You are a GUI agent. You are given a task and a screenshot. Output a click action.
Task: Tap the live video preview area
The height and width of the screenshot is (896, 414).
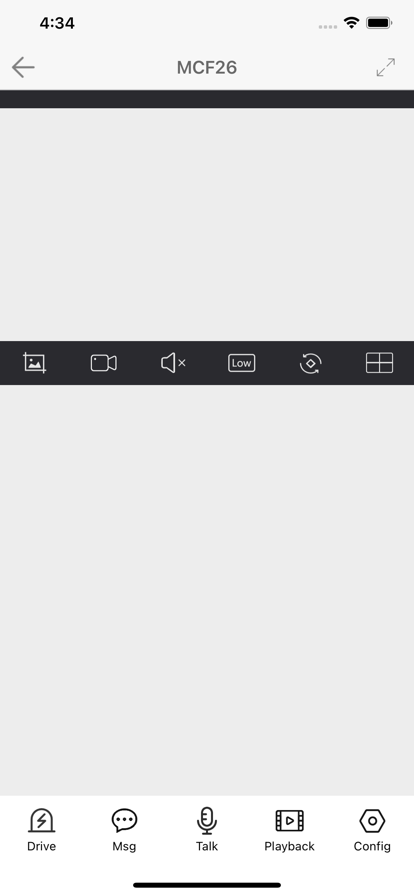(207, 225)
